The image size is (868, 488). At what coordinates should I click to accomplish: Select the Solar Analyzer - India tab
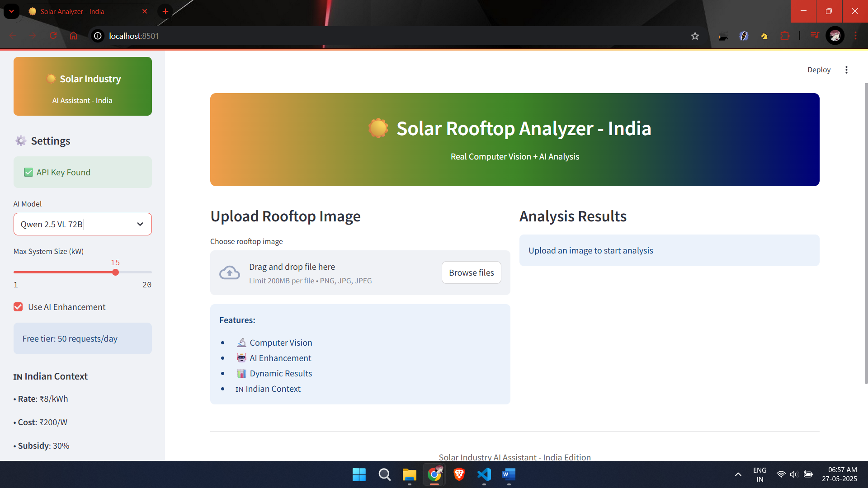[x=72, y=11]
